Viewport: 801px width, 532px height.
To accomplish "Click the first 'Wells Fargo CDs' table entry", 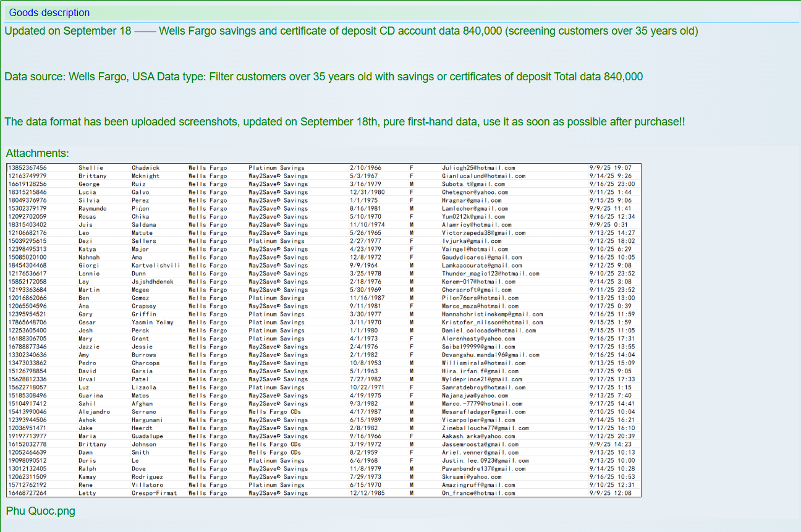I will 274,412.
